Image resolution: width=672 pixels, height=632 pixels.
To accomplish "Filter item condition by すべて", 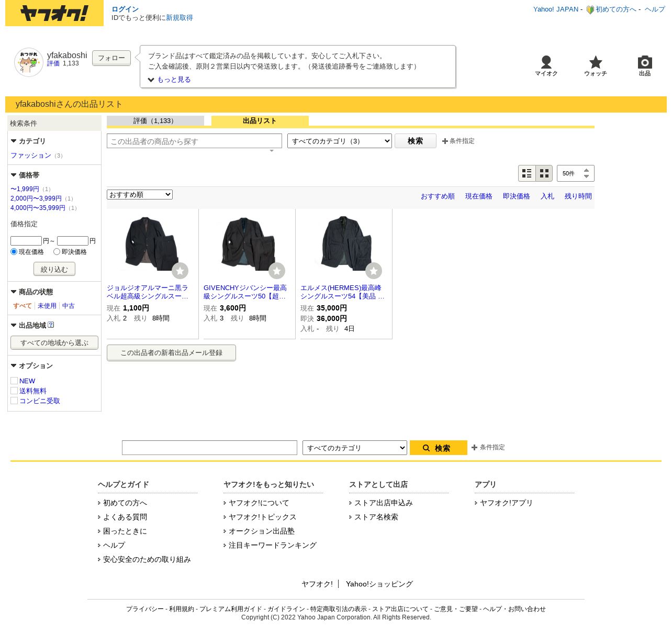I will point(23,306).
